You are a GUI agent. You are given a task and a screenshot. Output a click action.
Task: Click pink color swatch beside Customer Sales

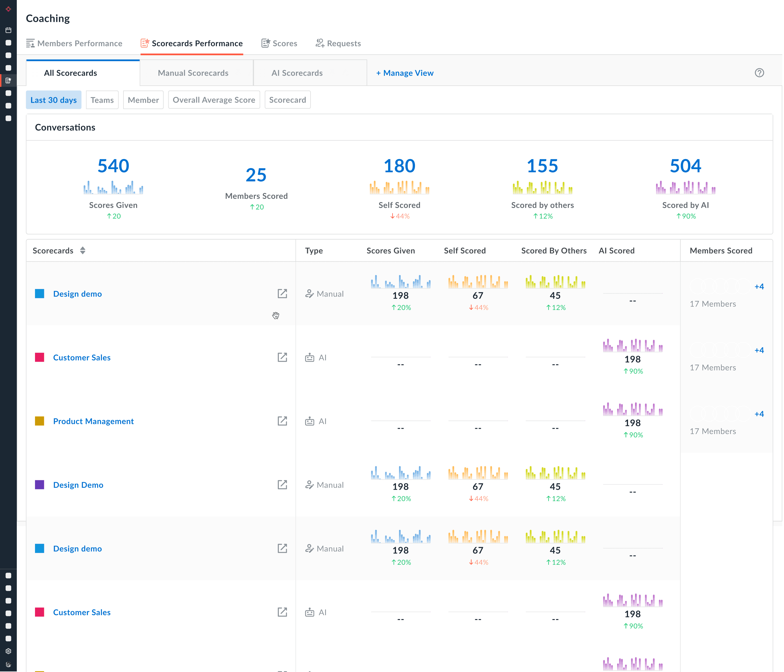pos(40,358)
